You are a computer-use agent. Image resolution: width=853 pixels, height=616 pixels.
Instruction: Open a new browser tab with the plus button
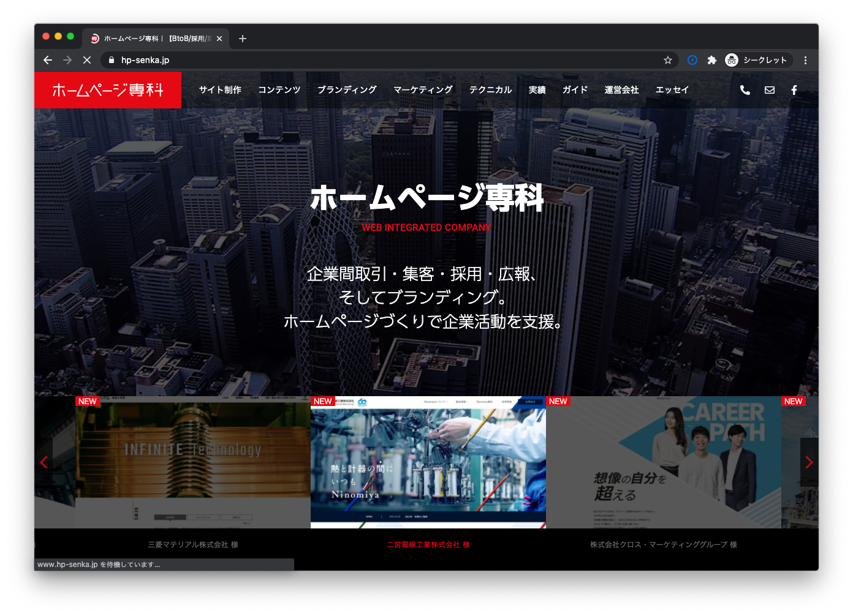242,38
